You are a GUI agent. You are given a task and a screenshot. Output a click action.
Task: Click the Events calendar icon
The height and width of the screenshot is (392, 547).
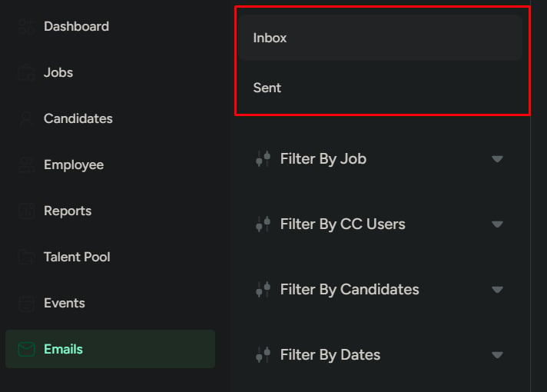click(x=27, y=303)
